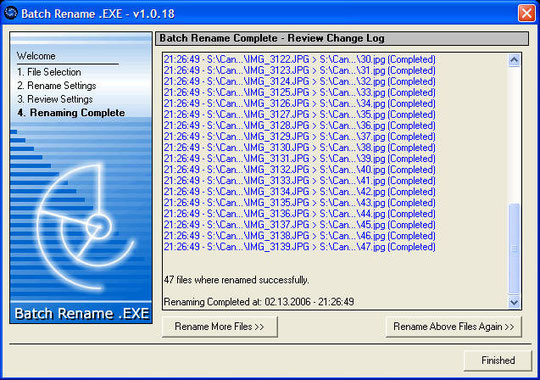This screenshot has width=540, height=380.
Task: Click Rename Above Files Again button
Action: 454,326
